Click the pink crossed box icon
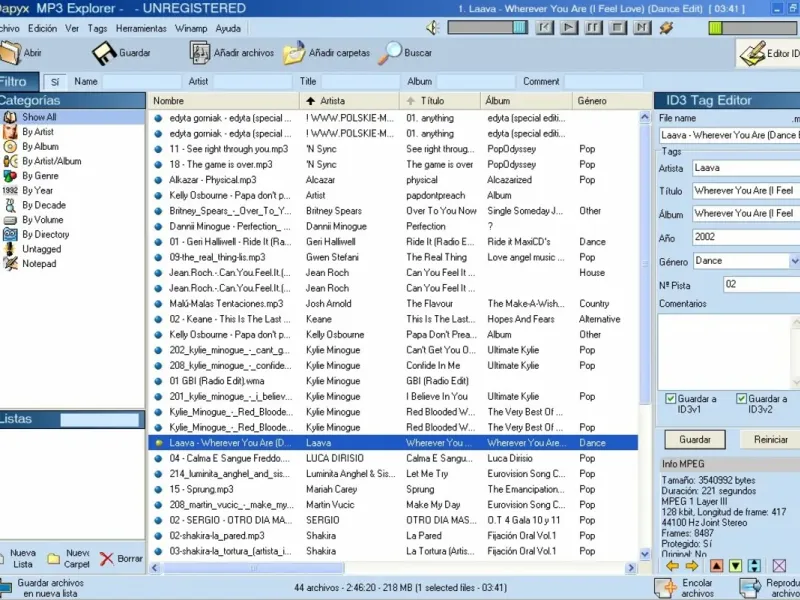Image resolution: width=800 pixels, height=600 pixels. [x=779, y=565]
